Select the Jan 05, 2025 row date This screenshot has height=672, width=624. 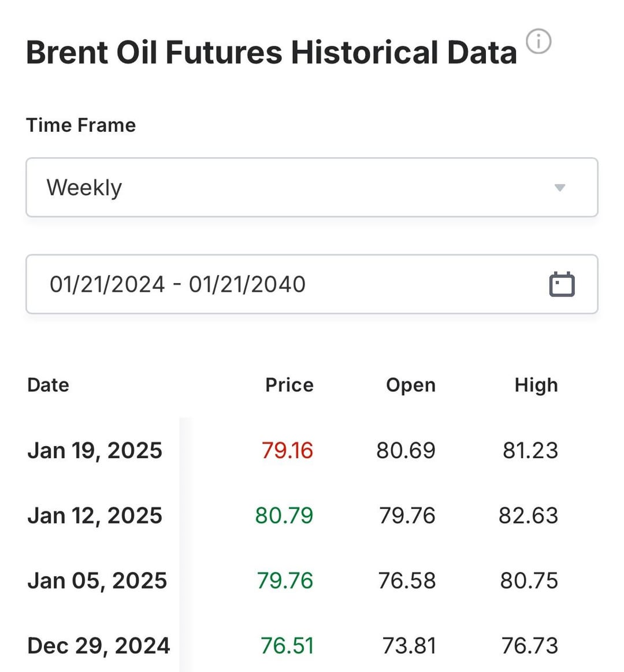[97, 581]
